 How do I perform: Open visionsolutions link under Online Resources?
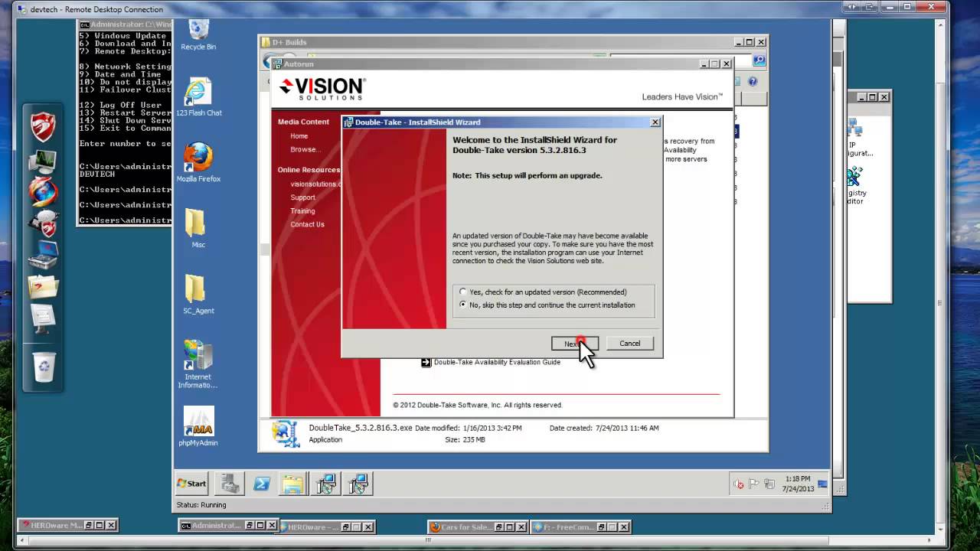(315, 184)
